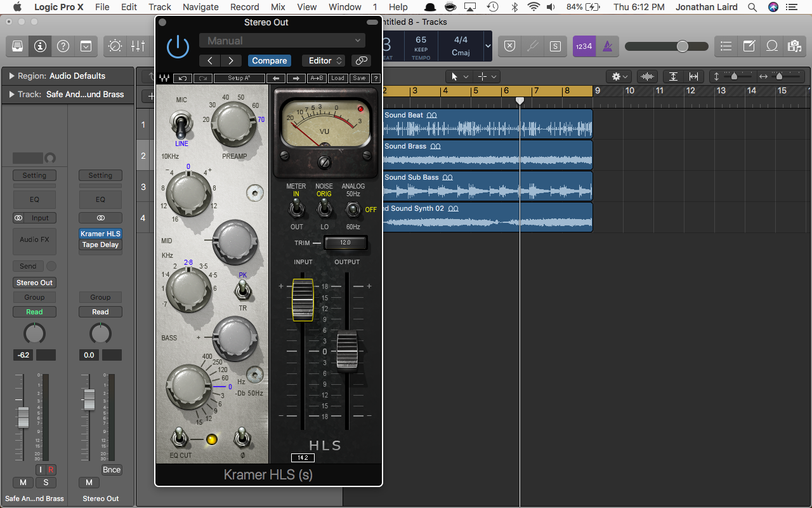Screen dimensions: 812x508
Task: Click the plugin link chain icon
Action: tap(362, 61)
